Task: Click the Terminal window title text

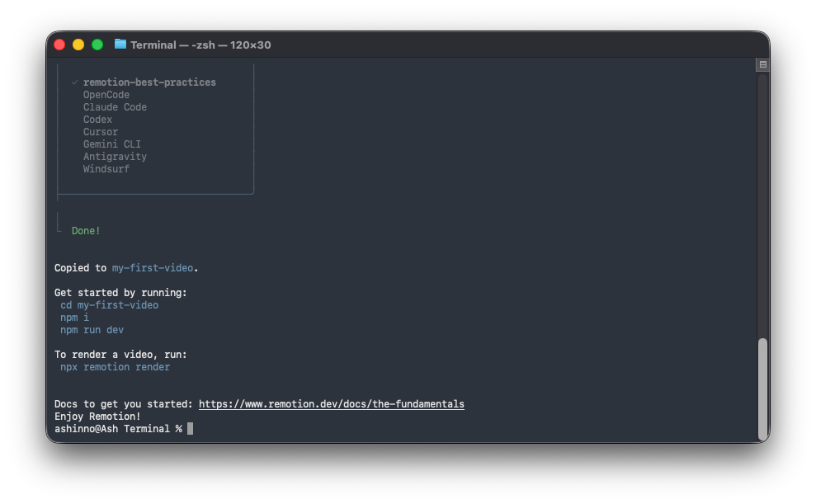Action: pyautogui.click(x=200, y=45)
